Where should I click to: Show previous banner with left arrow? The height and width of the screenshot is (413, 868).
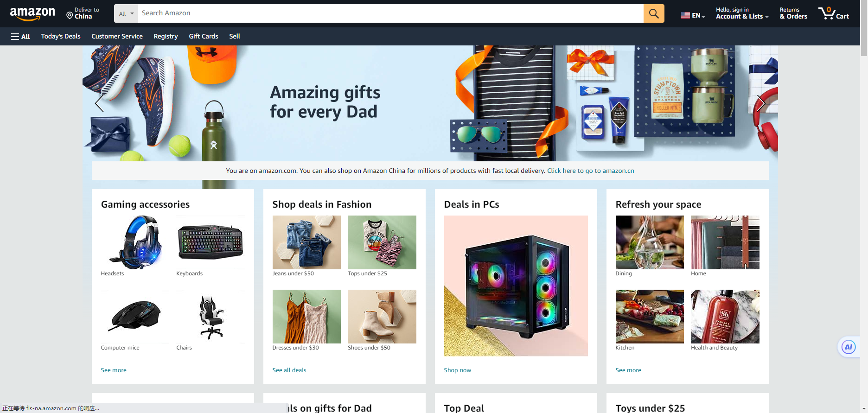tap(99, 103)
